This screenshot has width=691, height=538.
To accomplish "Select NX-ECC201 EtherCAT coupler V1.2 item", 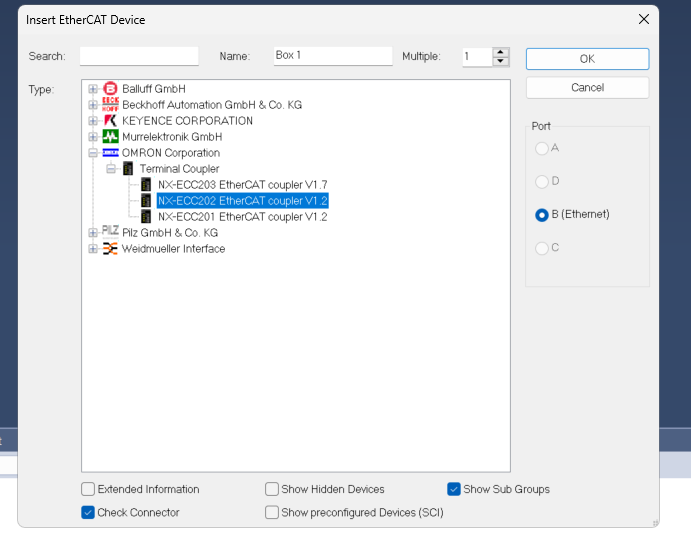I will [242, 217].
